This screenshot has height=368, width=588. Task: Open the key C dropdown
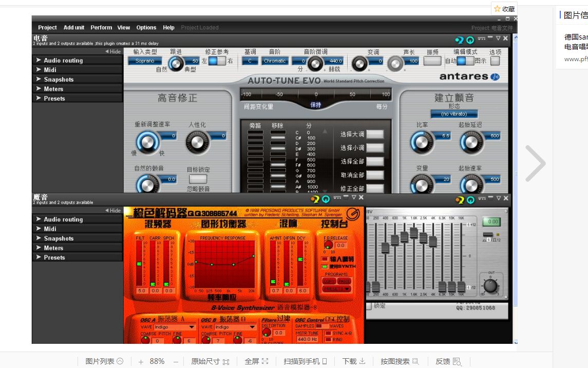tap(250, 61)
